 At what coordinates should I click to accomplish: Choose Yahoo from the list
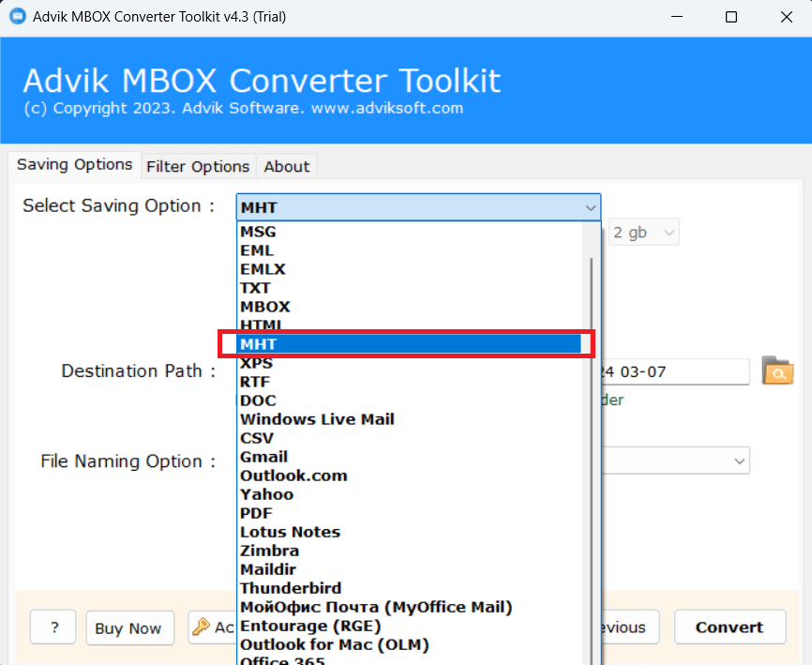point(409,494)
